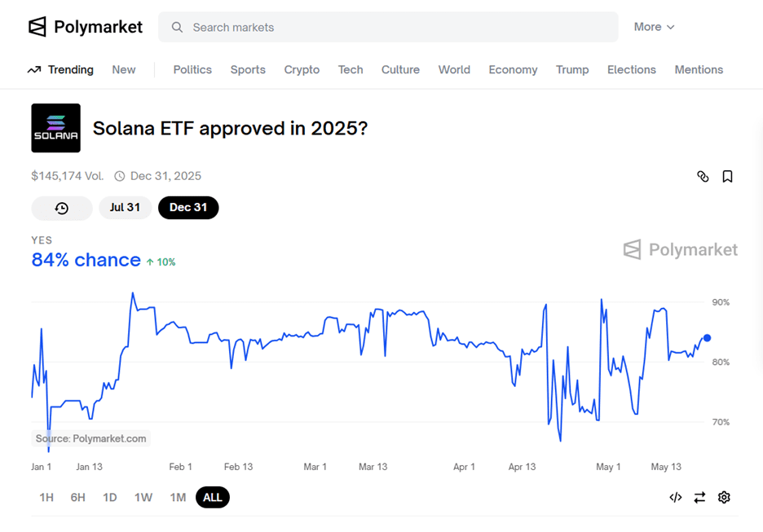Open chart settings via gear icon
This screenshot has height=532, width=763.
[x=724, y=497]
